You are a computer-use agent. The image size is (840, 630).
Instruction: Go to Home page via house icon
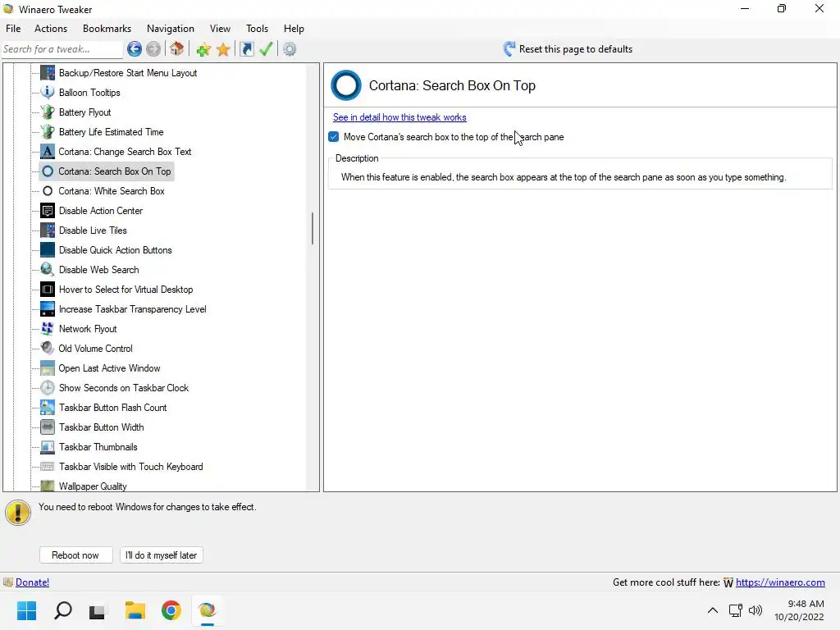177,49
